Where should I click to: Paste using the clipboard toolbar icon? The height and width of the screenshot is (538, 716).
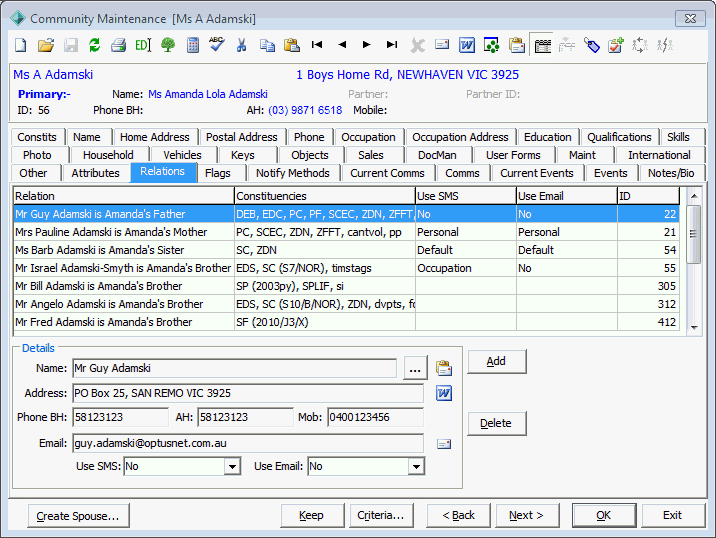pos(292,45)
